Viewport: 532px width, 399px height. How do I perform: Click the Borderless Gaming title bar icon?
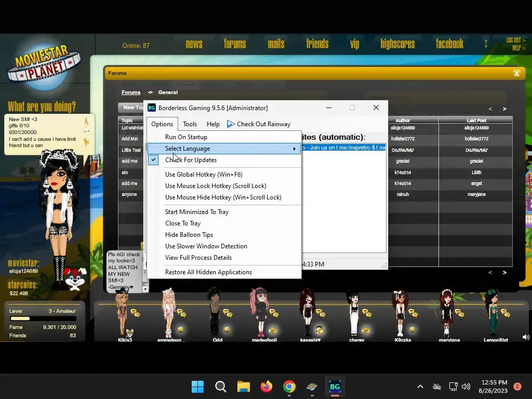coord(152,108)
